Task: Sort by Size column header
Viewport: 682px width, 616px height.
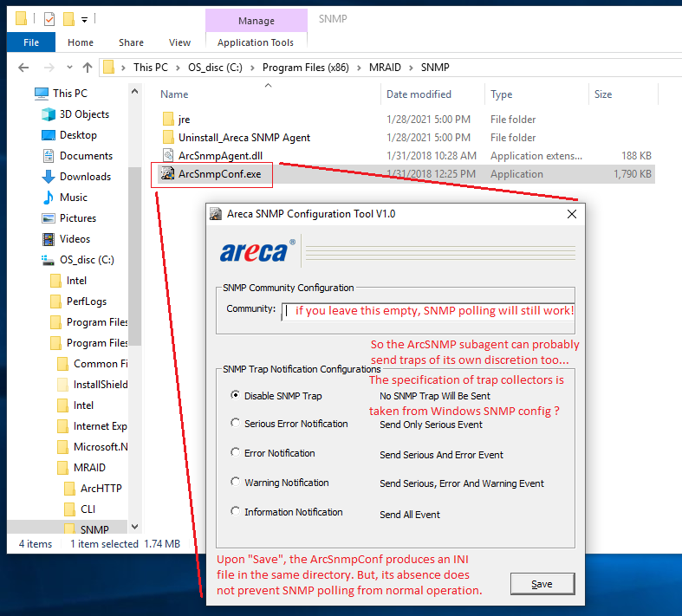Action: 603,94
